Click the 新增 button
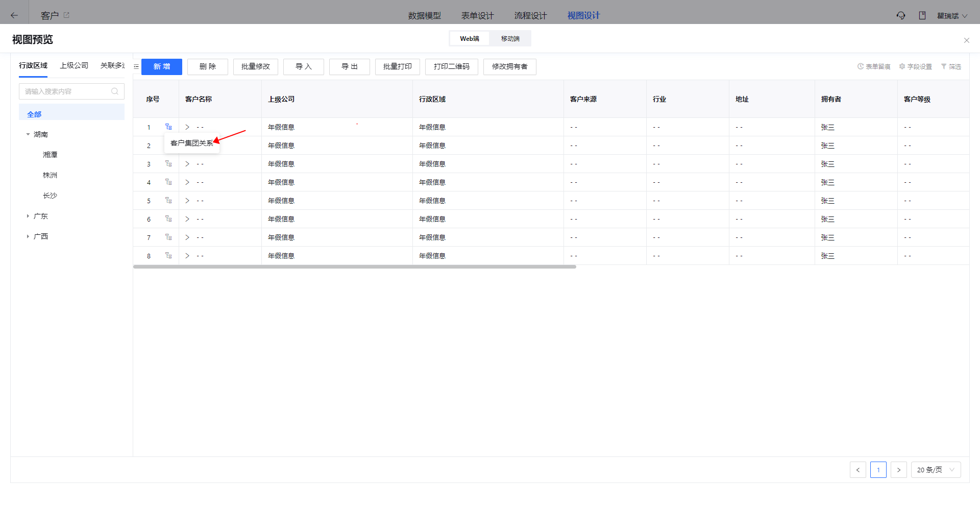 (162, 67)
